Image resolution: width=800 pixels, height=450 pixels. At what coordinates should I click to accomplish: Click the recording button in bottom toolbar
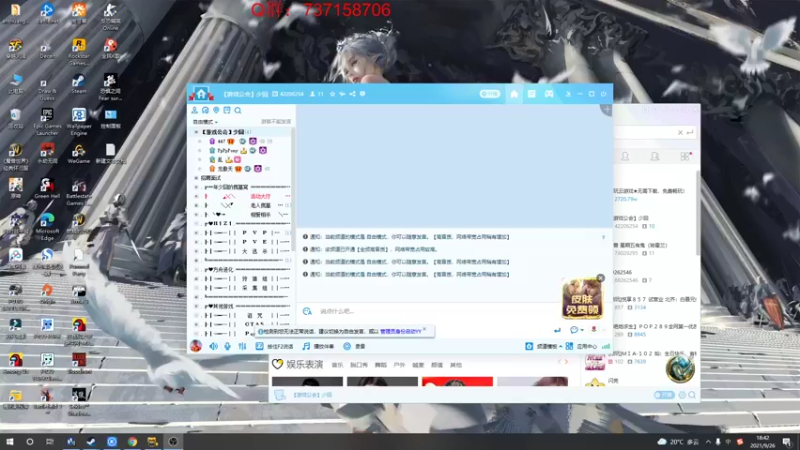tap(355, 346)
